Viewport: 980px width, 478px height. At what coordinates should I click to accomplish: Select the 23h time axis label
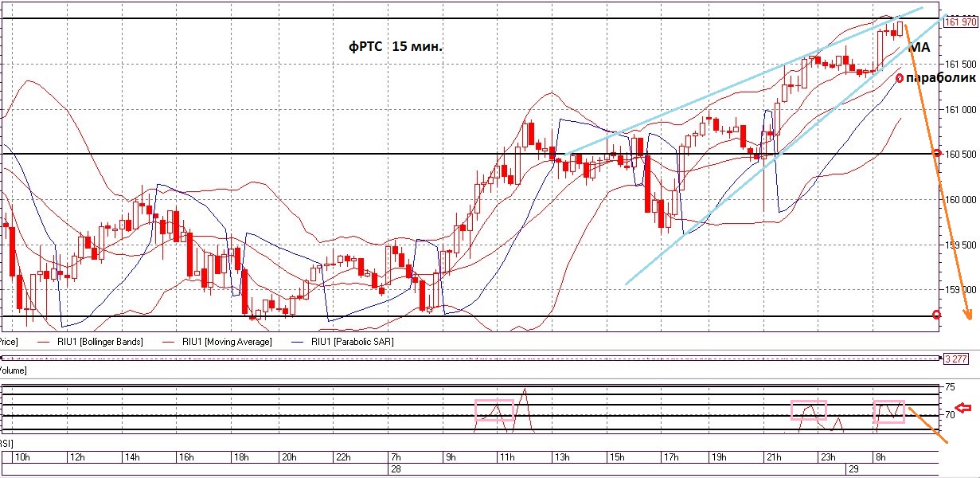click(x=827, y=457)
